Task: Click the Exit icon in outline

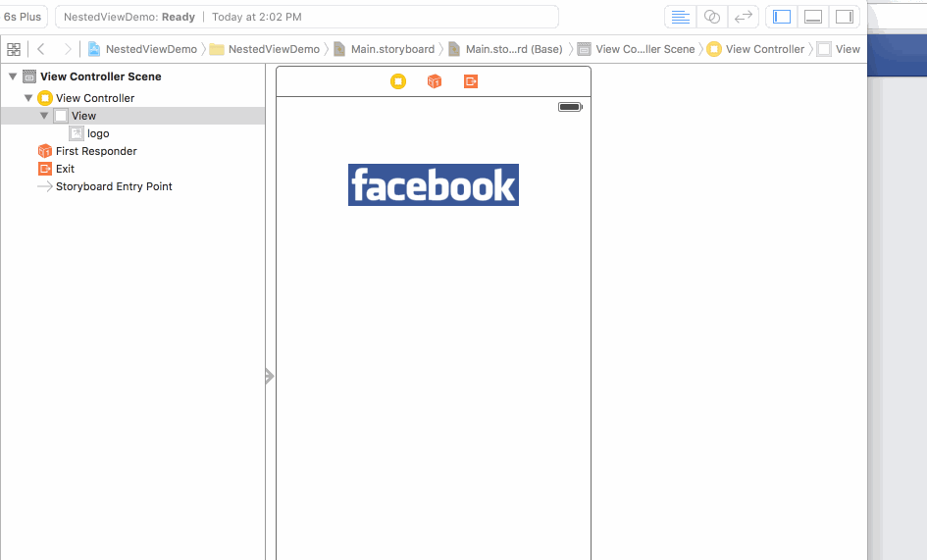Action: click(x=45, y=169)
